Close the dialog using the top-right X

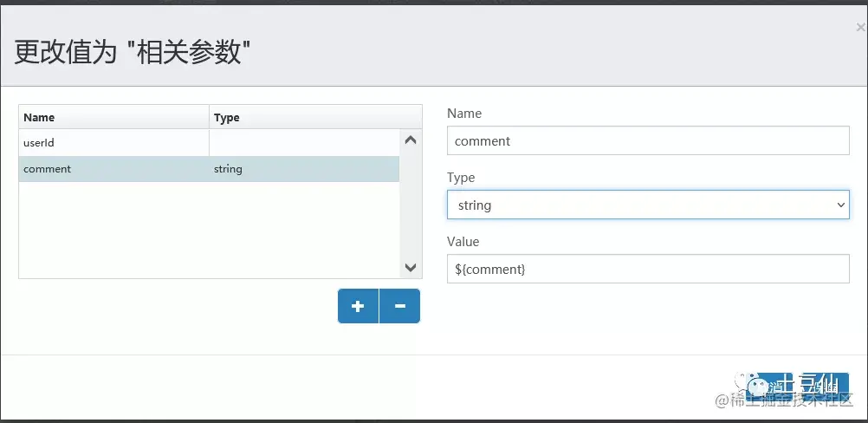860,28
